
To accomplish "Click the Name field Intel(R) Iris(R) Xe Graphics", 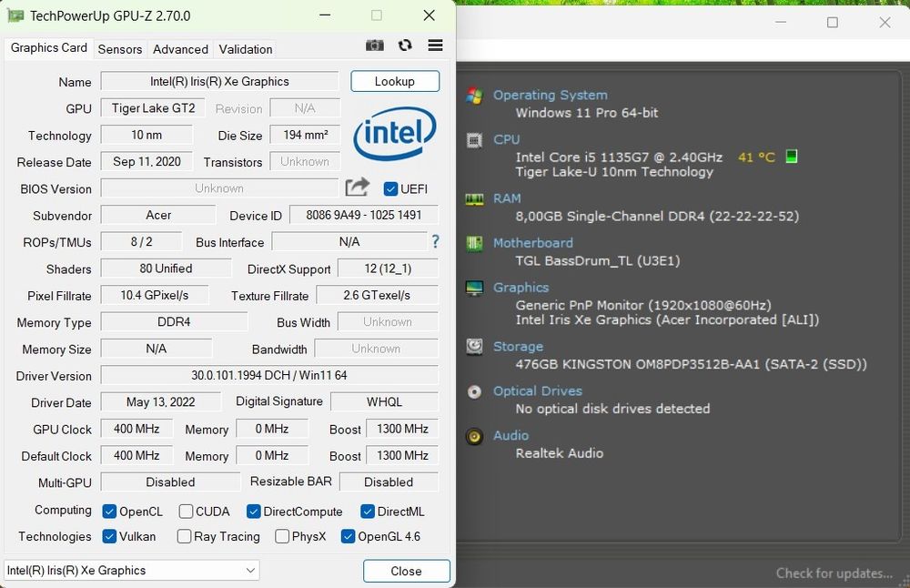I will (219, 81).
